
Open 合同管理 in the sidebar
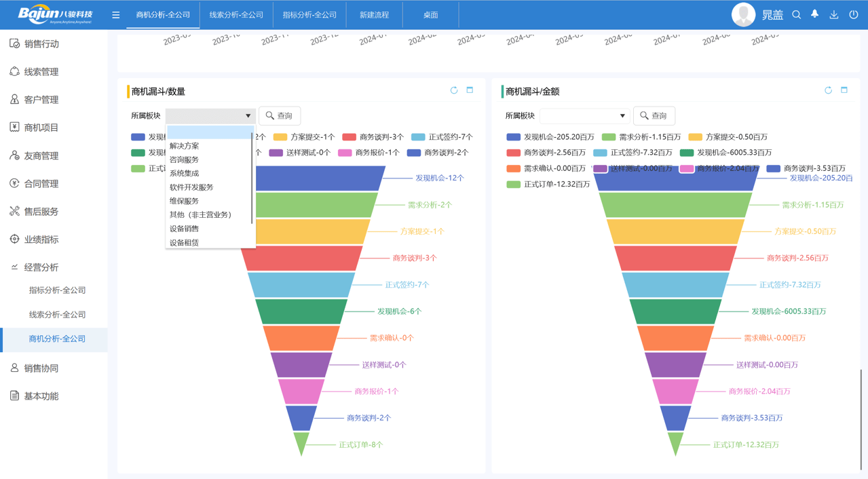pos(41,184)
